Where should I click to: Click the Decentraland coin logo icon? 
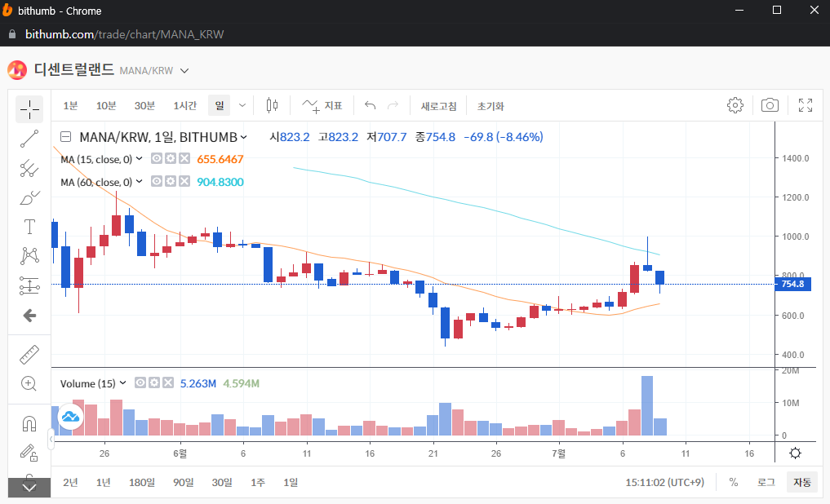pyautogui.click(x=17, y=70)
